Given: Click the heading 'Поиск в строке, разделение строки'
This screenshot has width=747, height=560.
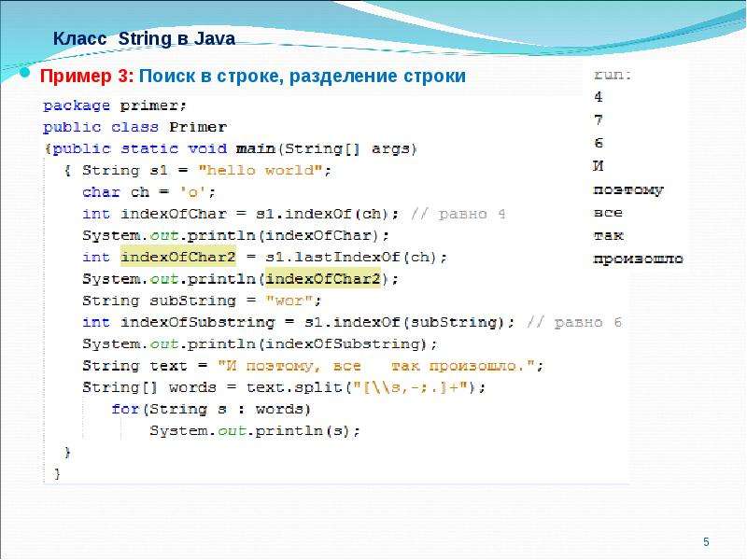Looking at the screenshot, I should click(x=302, y=76).
